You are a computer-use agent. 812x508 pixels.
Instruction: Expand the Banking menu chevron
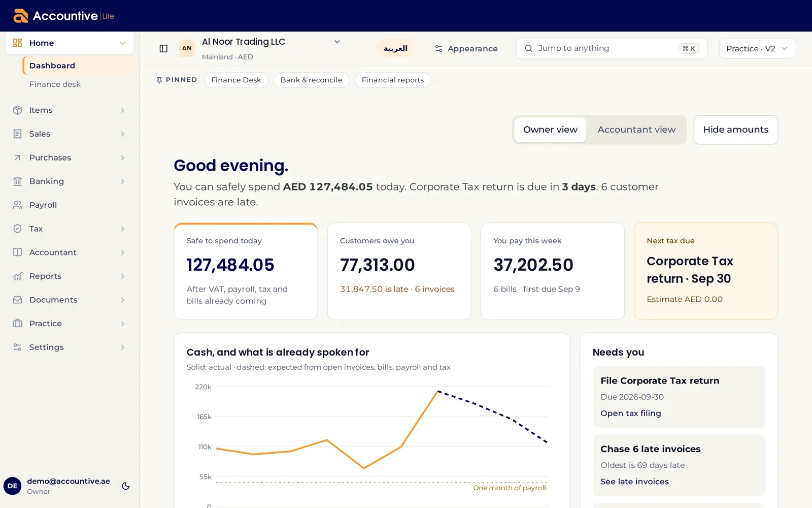122,181
